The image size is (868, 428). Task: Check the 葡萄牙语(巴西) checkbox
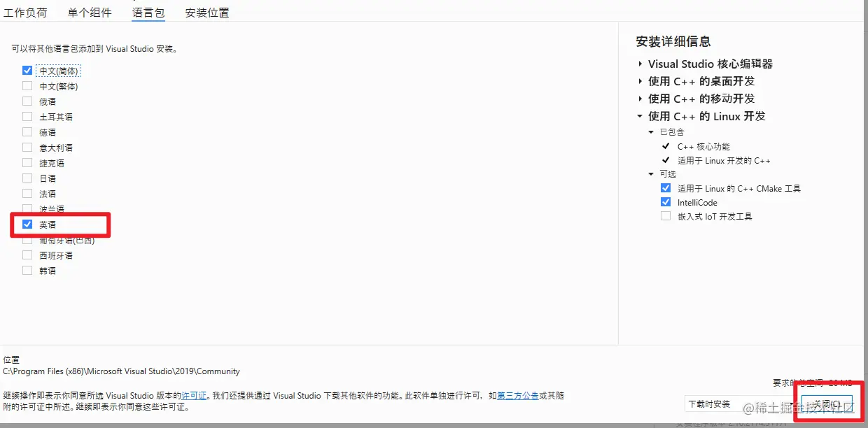click(x=27, y=240)
